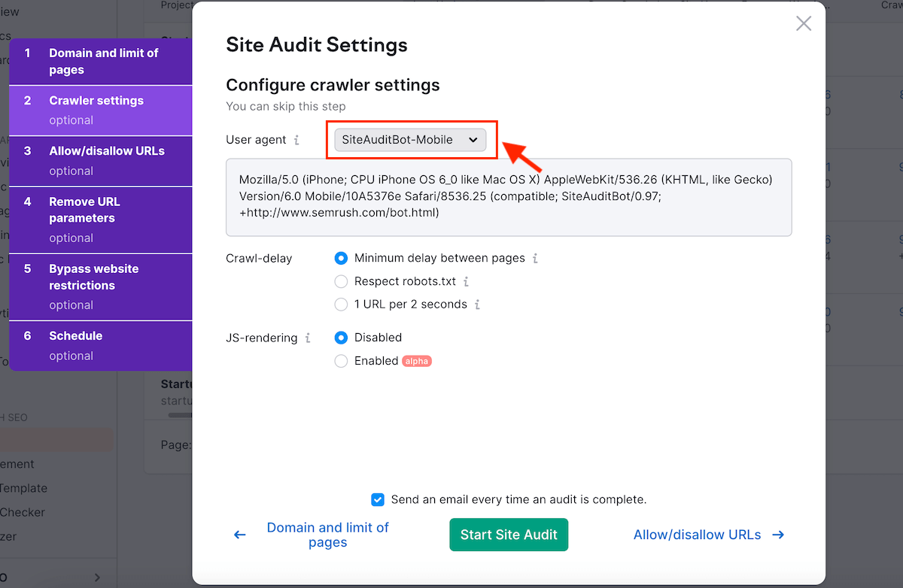This screenshot has height=588, width=903.
Task: Select Minimum delay between pages radio
Action: point(341,259)
